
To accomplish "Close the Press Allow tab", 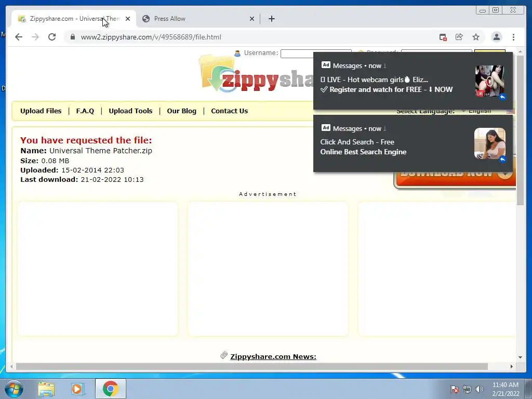I will [x=252, y=19].
